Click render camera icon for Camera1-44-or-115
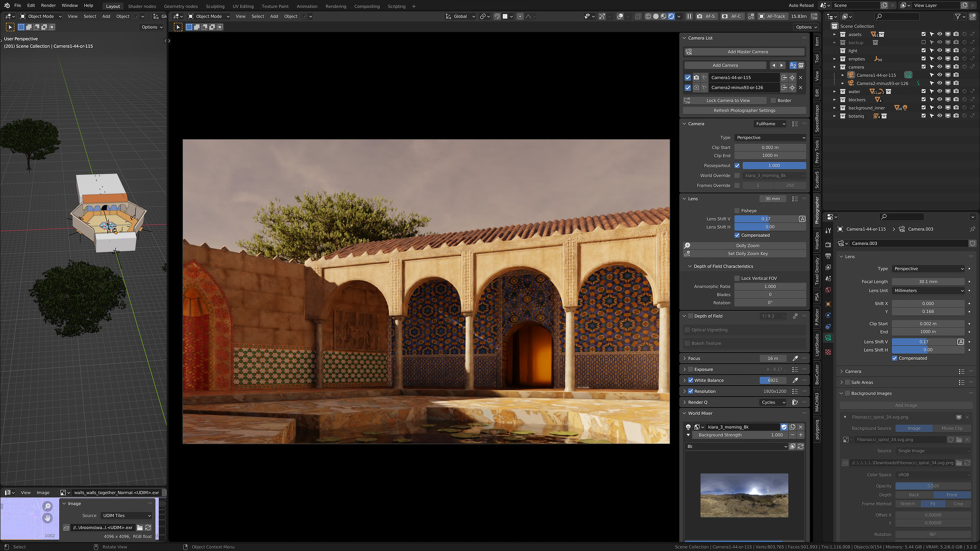This screenshot has height=551, width=980. click(x=696, y=78)
